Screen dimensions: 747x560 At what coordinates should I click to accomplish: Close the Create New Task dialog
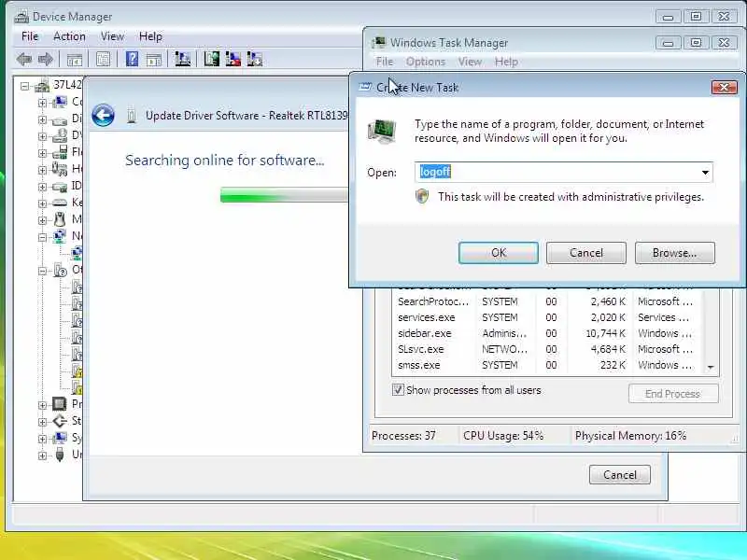click(725, 87)
